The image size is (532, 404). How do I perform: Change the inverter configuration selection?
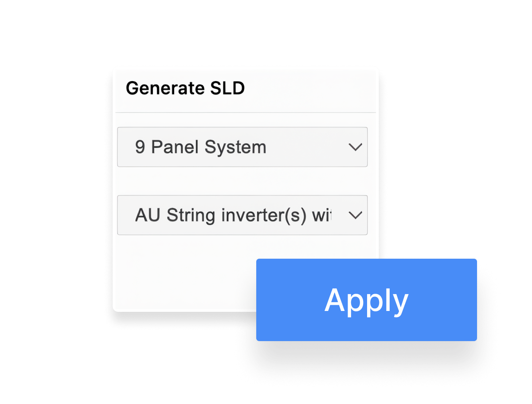(x=243, y=215)
